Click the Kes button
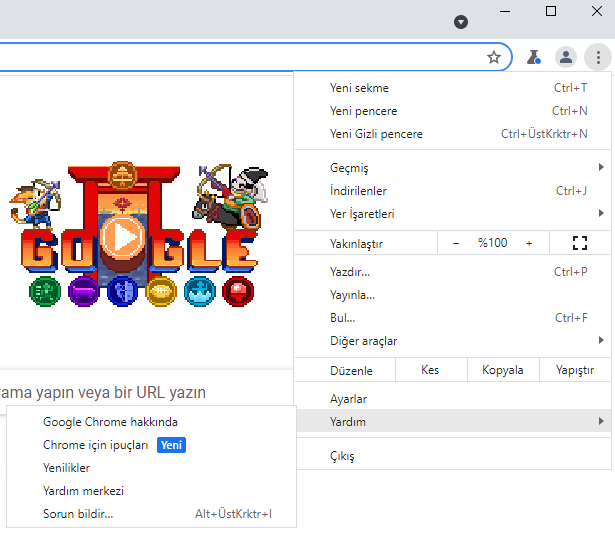 coord(431,370)
